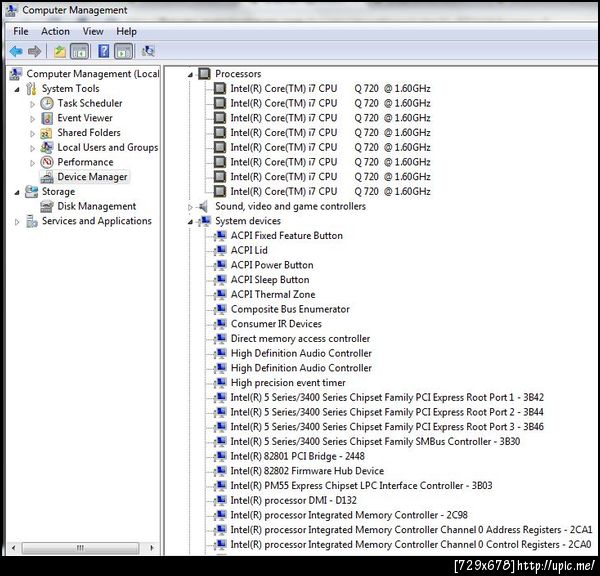Click the Composite Bus Enumerator device icon
The height and width of the screenshot is (576, 600).
pos(220,309)
